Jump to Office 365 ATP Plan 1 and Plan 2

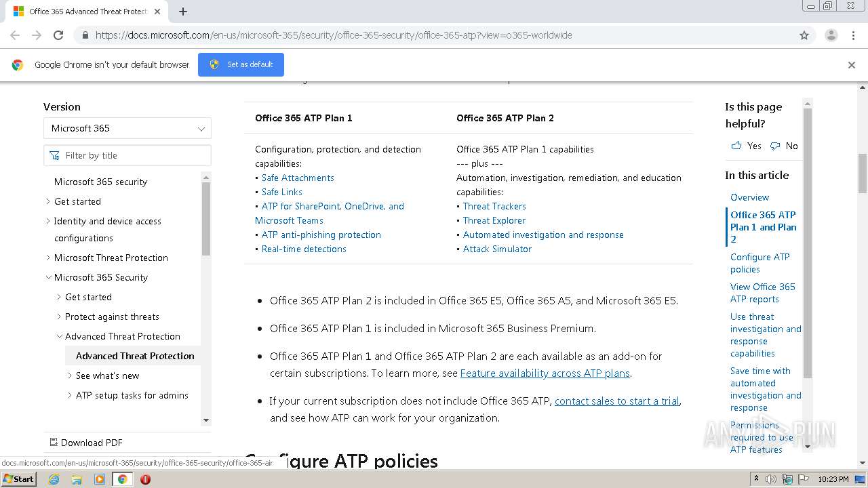764,227
